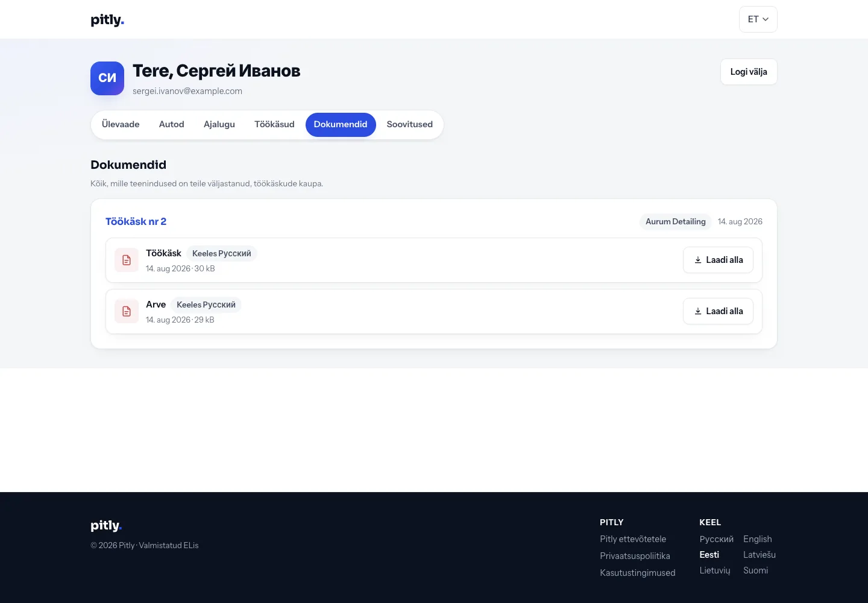The height and width of the screenshot is (603, 868).
Task: Switch to the Autod tab
Action: pyautogui.click(x=172, y=125)
